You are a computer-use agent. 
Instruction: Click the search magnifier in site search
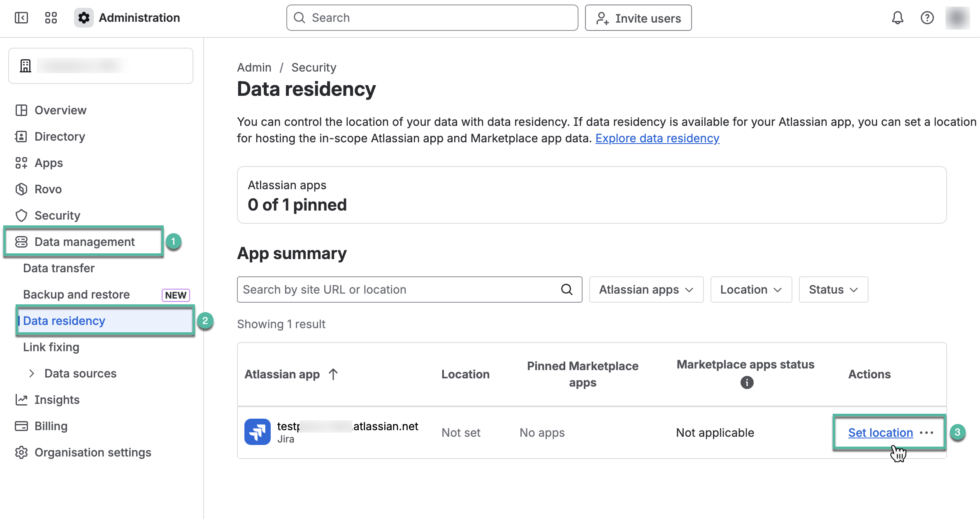[x=567, y=290]
